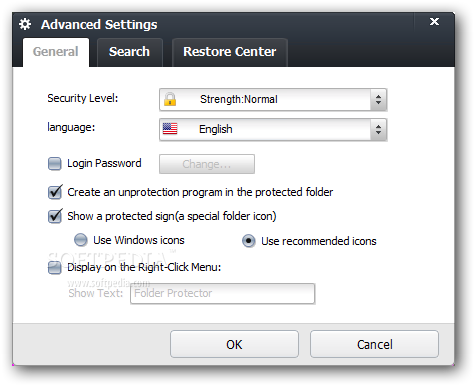Click the padlock icon in Security Level
The height and width of the screenshot is (386, 475).
(x=170, y=99)
